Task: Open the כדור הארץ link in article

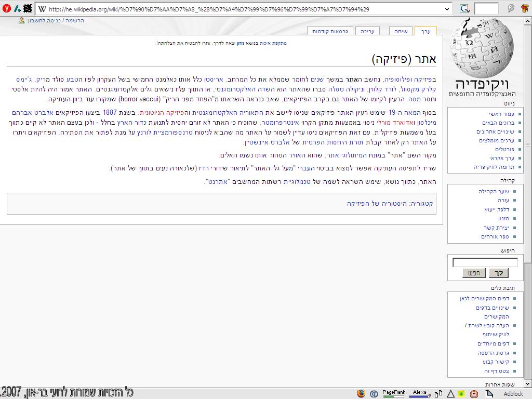Action: (x=131, y=123)
